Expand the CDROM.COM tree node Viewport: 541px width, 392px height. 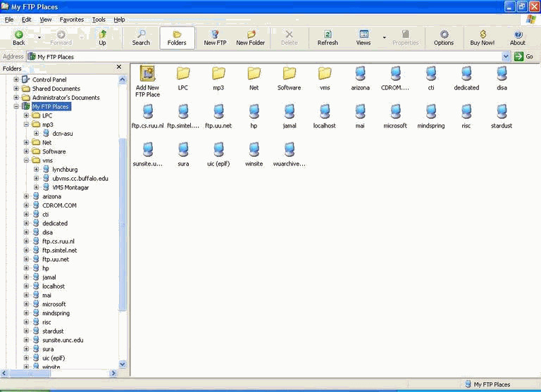click(26, 205)
